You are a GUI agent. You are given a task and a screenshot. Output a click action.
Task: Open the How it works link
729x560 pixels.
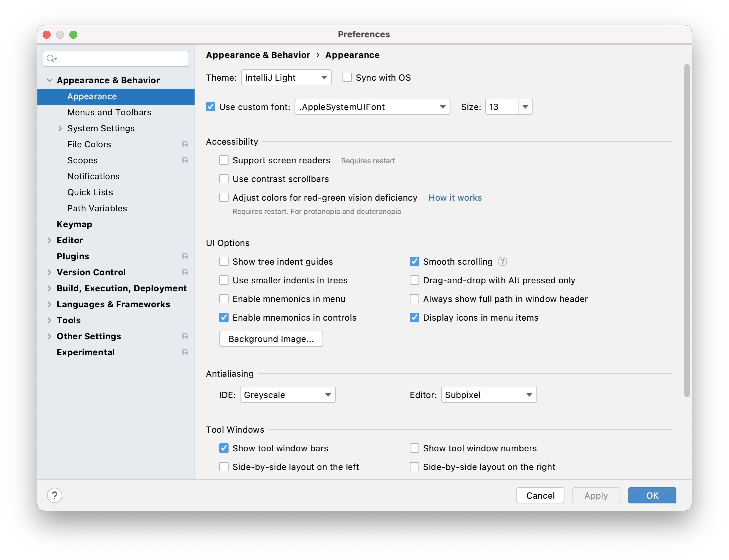click(455, 198)
